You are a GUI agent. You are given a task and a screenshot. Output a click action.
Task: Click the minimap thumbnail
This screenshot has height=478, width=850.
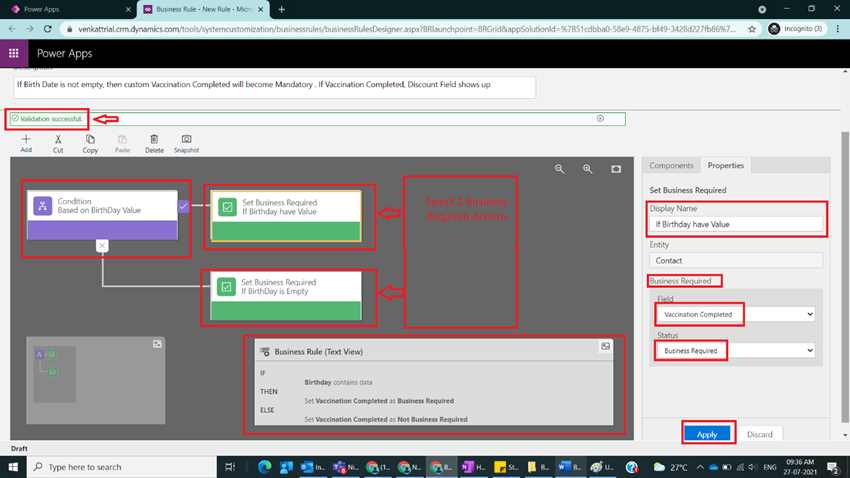click(54, 374)
